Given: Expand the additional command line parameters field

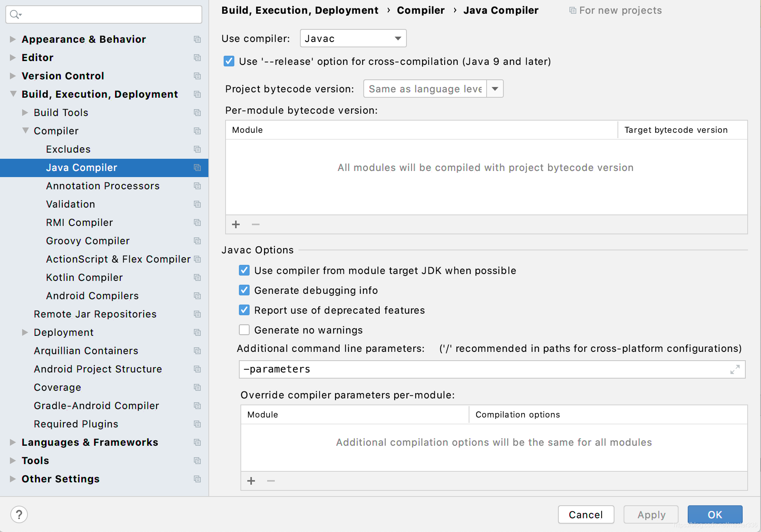Looking at the screenshot, I should click(735, 369).
